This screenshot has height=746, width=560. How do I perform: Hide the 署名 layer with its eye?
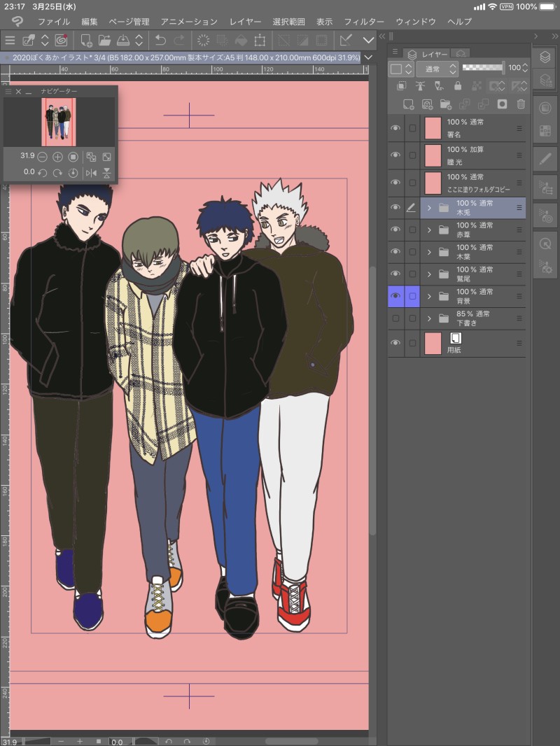coord(395,128)
